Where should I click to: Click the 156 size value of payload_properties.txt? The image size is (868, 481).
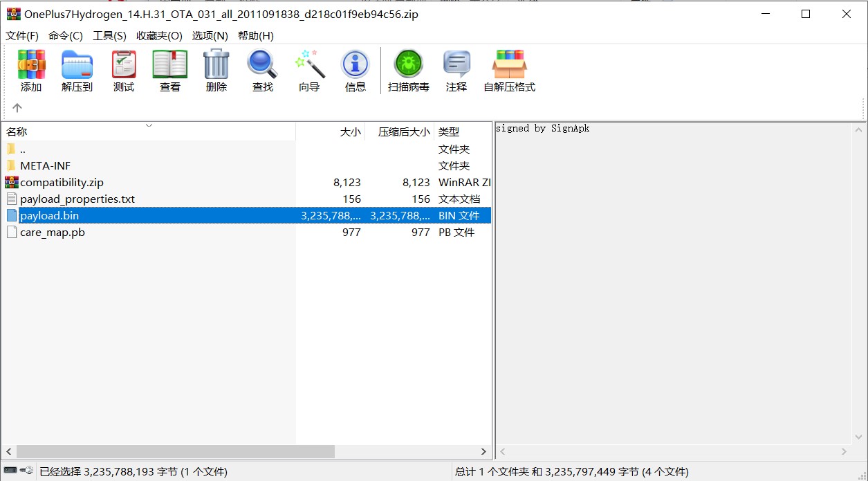point(351,199)
